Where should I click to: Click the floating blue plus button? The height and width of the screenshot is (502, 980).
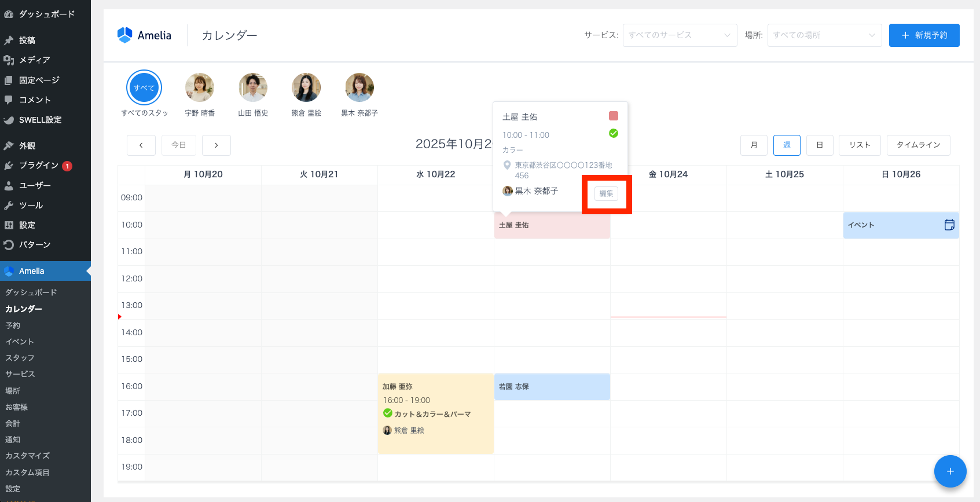[x=950, y=471]
